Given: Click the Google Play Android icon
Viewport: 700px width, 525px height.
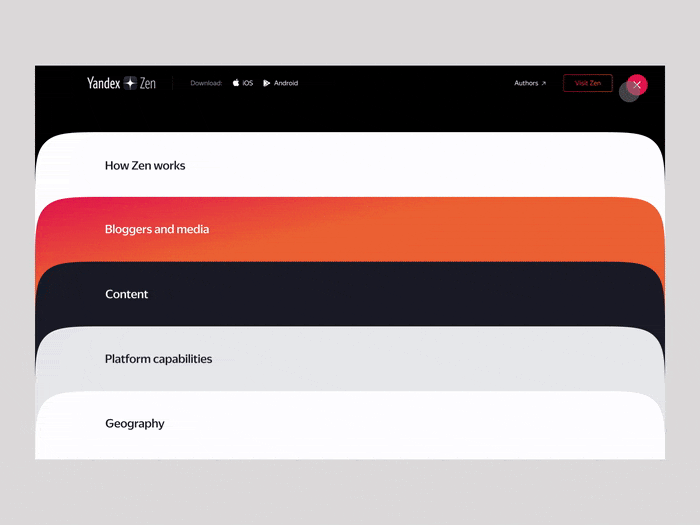Looking at the screenshot, I should tap(267, 83).
